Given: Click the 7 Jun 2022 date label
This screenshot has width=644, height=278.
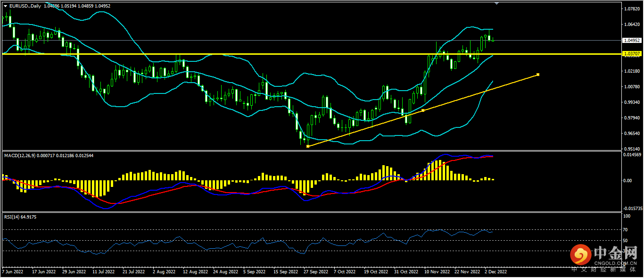Looking at the screenshot, I should pos(13,272).
